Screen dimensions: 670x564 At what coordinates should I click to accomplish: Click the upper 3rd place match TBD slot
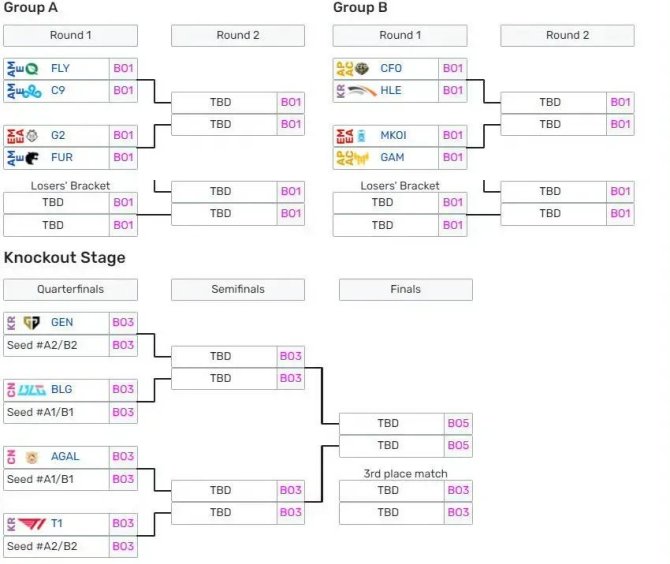[388, 490]
